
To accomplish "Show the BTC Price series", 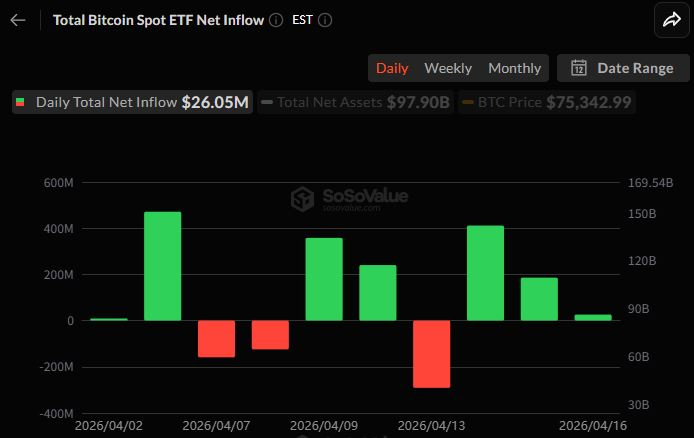I will coord(547,102).
